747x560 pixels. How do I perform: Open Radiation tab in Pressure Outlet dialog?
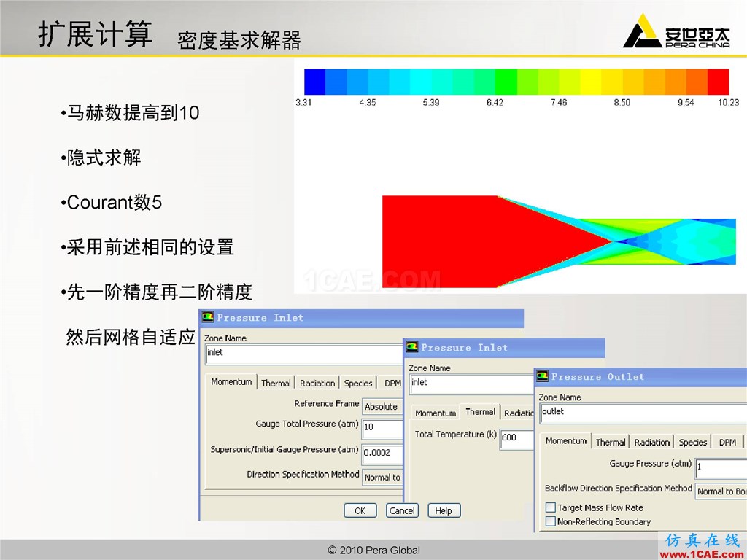click(651, 443)
